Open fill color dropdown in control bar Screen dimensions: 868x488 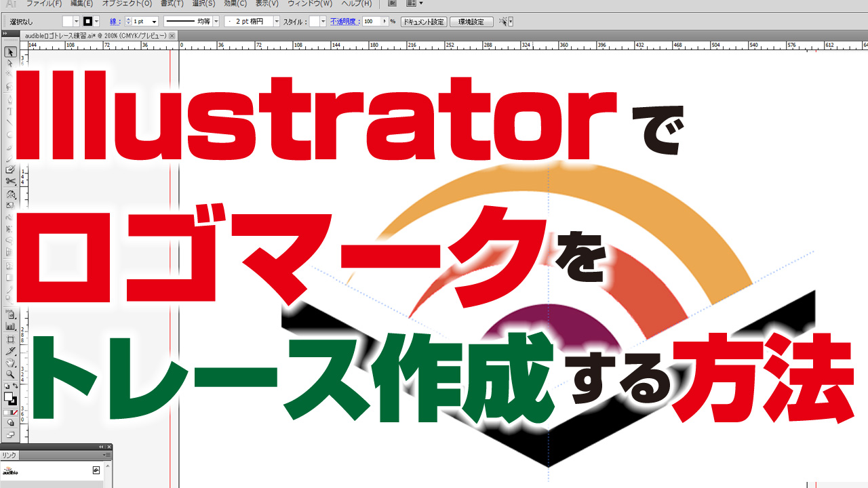[77, 22]
